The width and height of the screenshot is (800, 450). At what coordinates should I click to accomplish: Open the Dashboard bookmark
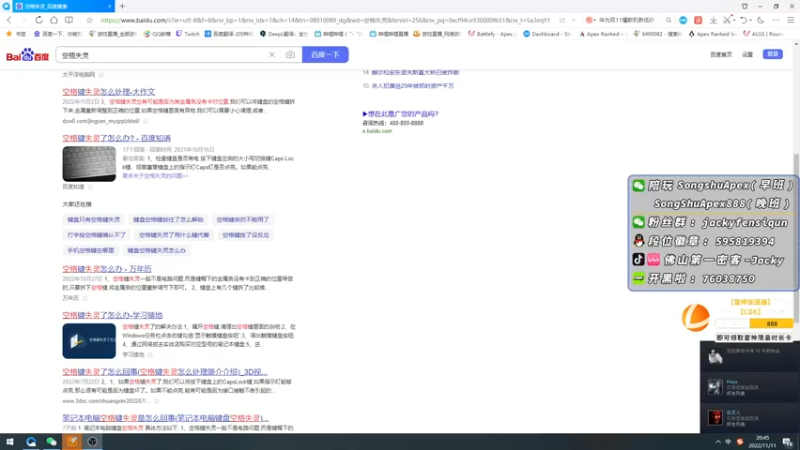(x=547, y=34)
